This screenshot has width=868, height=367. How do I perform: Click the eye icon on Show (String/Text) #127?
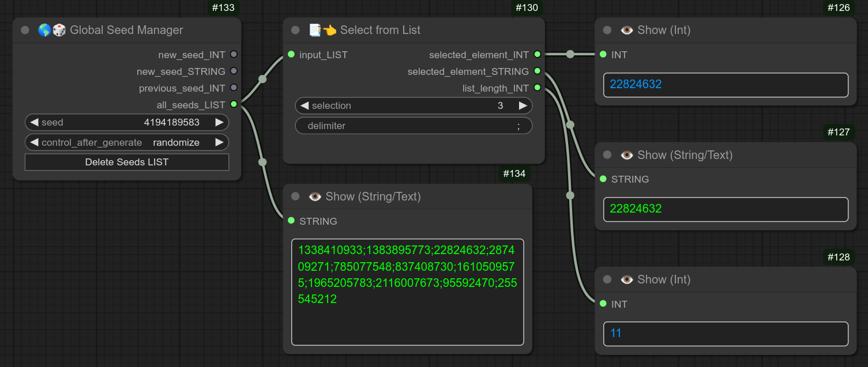click(x=626, y=154)
